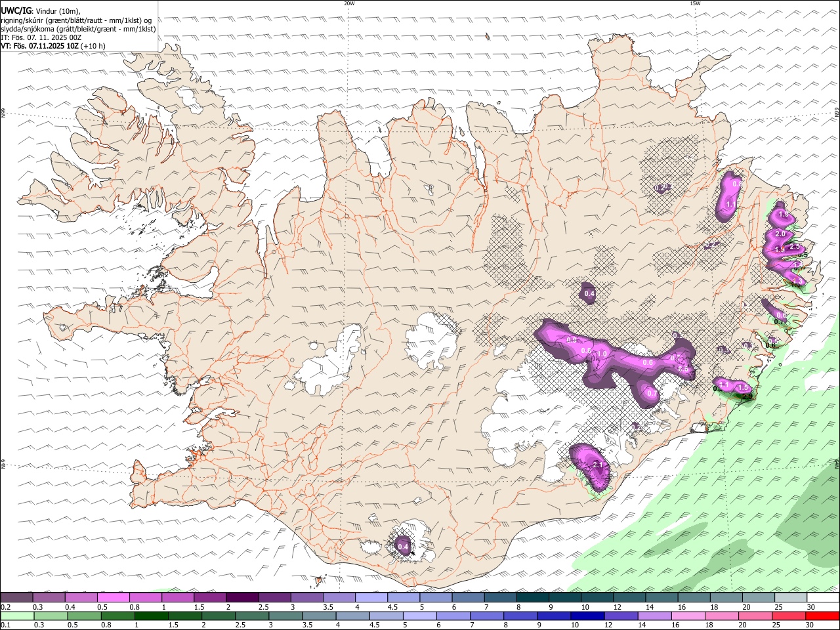
Task: Click the dusky purple snow-scale swatch between 0.2 and 0.3
Action: coord(17,597)
